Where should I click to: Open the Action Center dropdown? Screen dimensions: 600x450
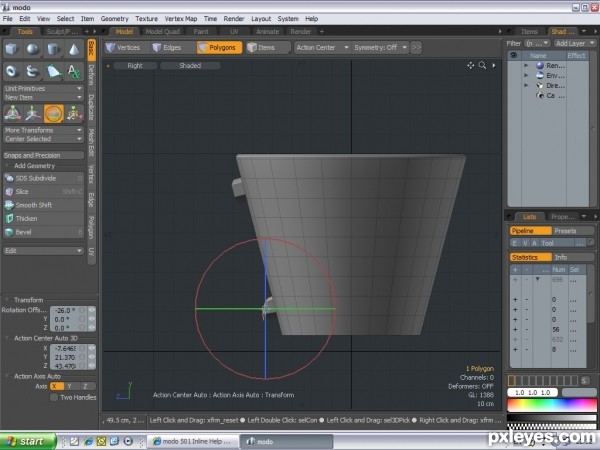click(322, 47)
